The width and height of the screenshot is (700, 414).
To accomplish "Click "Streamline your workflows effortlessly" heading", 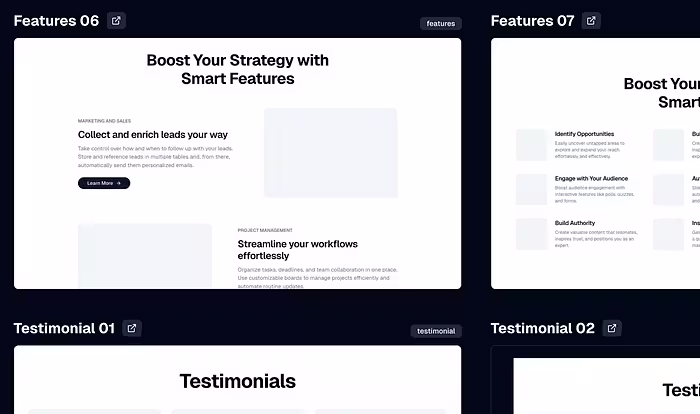I will click(x=297, y=249).
